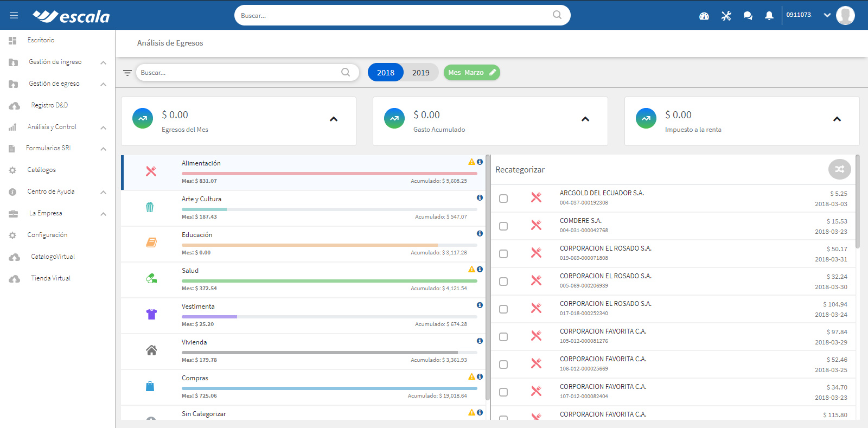Image resolution: width=868 pixels, height=428 pixels.
Task: Click the Vivienda house icon
Action: tap(151, 350)
